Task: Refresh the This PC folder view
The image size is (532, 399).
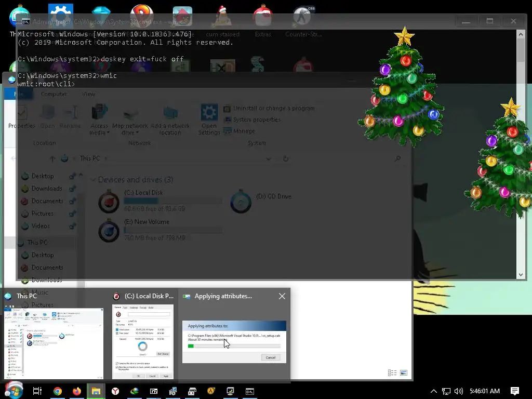Action: coord(286,158)
